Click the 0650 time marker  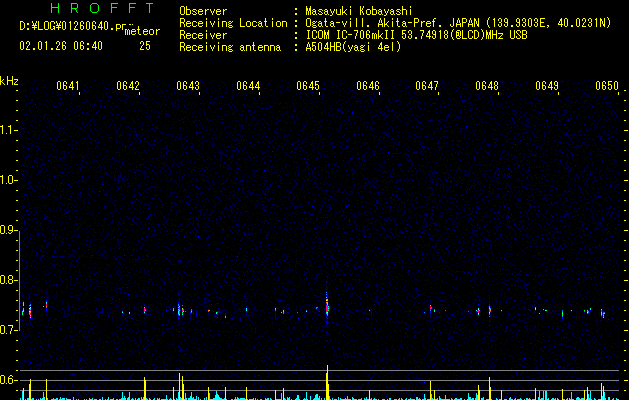(607, 86)
